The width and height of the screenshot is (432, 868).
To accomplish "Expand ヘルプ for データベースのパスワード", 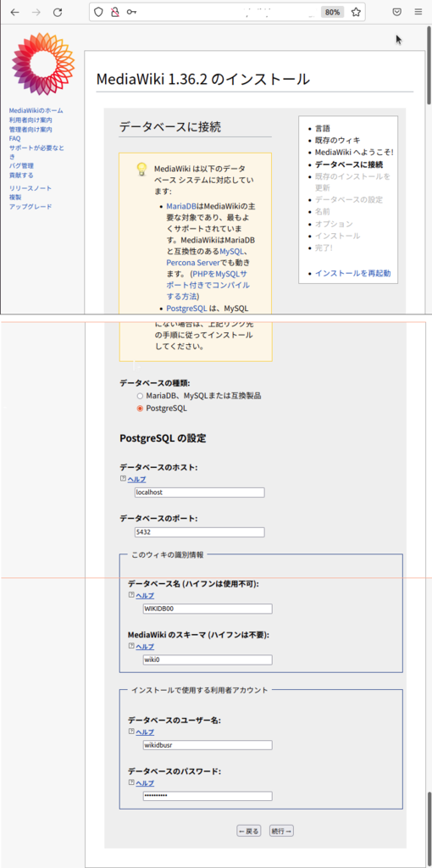I will 145,782.
